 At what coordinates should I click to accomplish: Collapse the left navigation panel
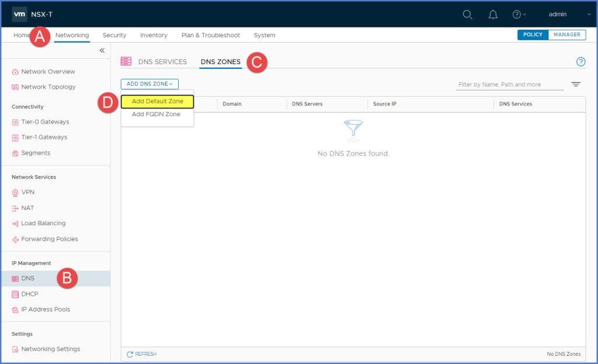102,51
